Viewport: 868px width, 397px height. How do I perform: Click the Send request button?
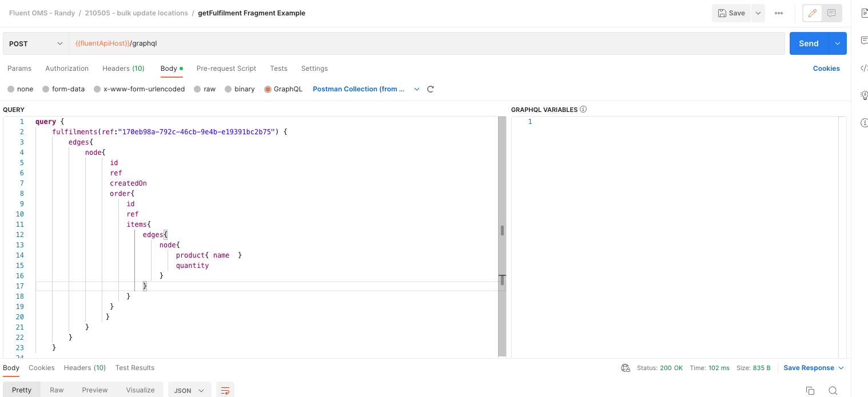pyautogui.click(x=809, y=43)
